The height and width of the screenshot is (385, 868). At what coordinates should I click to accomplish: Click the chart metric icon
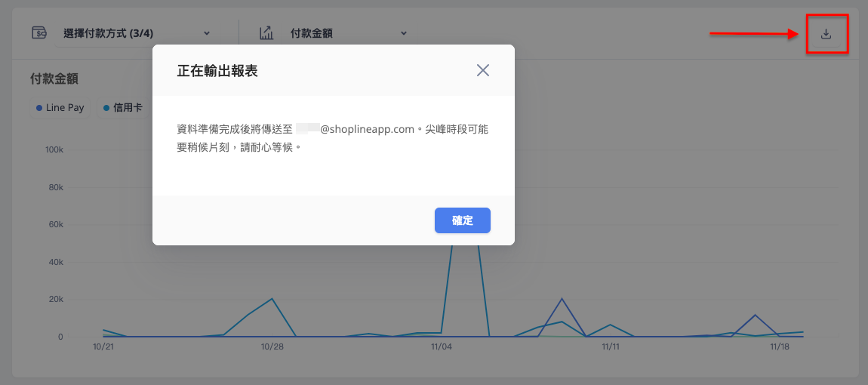click(x=267, y=33)
